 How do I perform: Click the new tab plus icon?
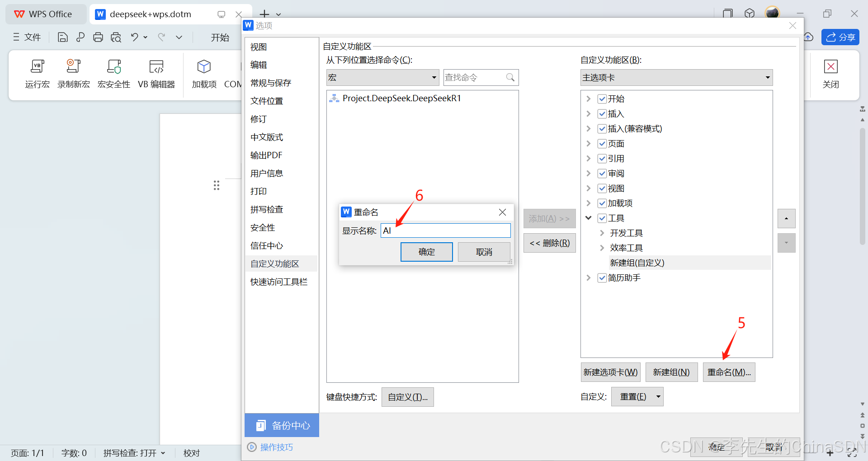pyautogui.click(x=264, y=14)
